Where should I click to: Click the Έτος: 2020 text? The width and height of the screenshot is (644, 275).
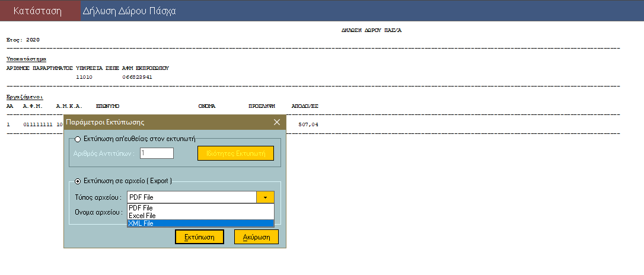tap(23, 40)
